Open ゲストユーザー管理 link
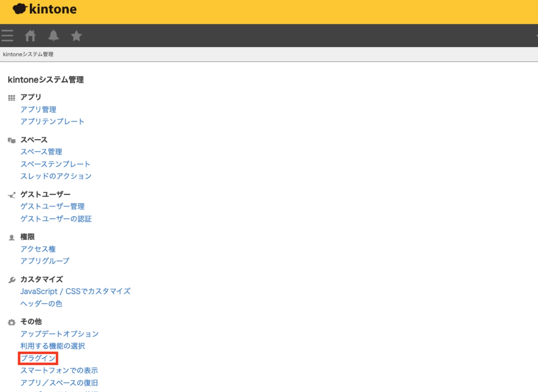 point(52,206)
